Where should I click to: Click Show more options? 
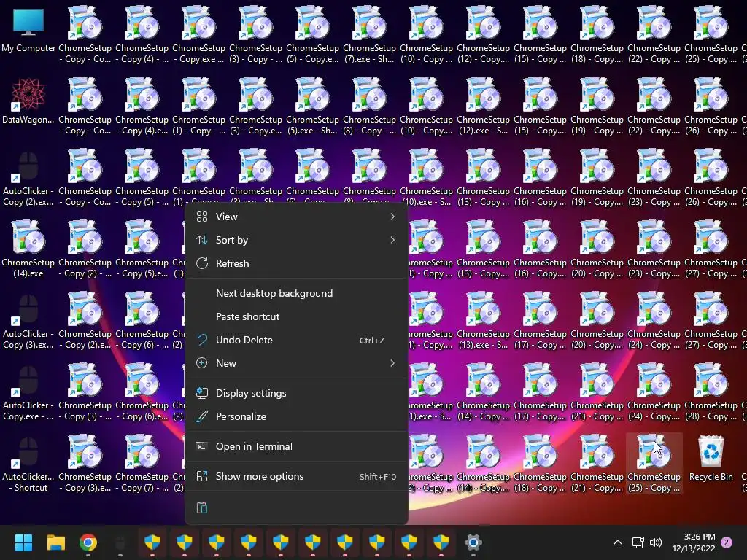tap(296, 477)
